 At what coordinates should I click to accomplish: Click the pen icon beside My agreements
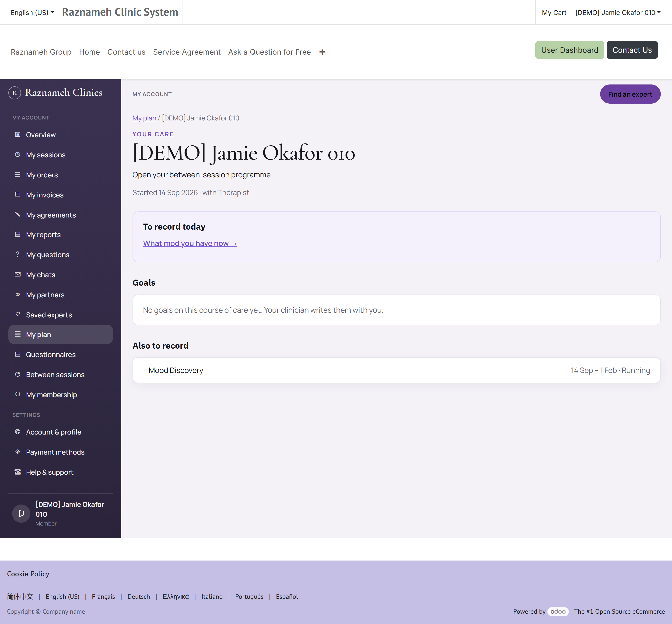(17, 214)
